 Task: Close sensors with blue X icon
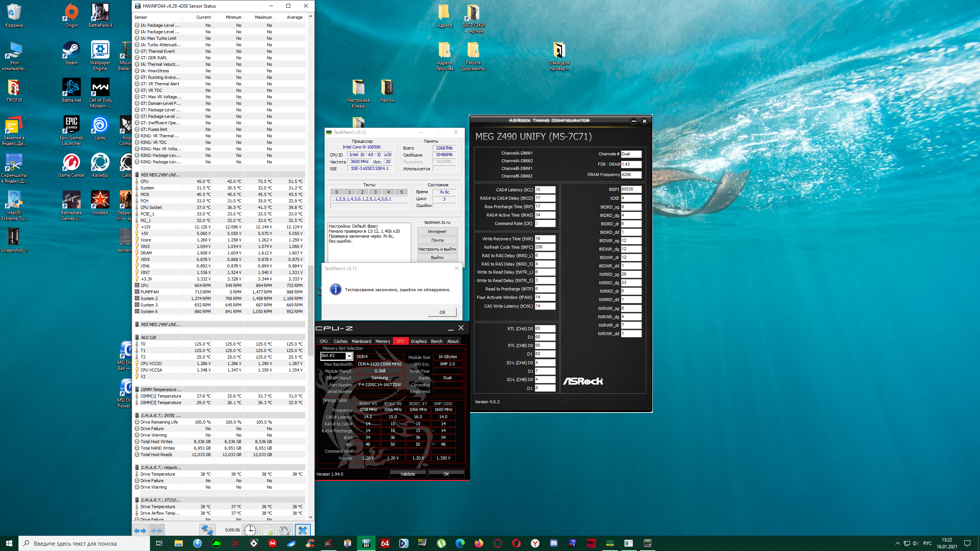(302, 530)
